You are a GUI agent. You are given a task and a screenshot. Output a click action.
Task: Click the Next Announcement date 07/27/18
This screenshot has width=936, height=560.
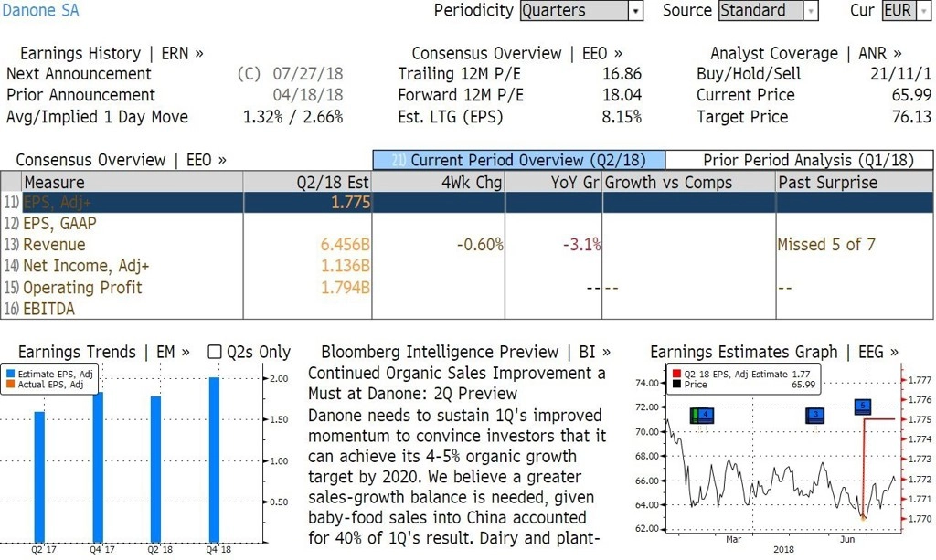[x=308, y=74]
